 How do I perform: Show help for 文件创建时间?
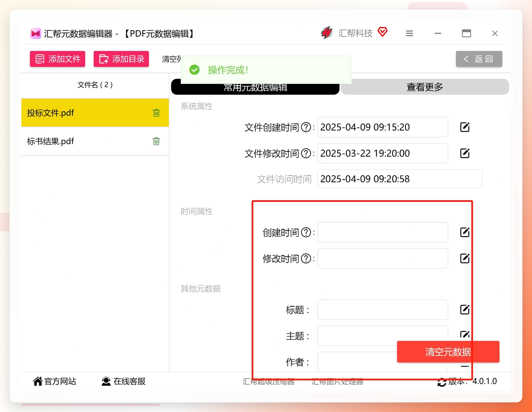(x=306, y=127)
